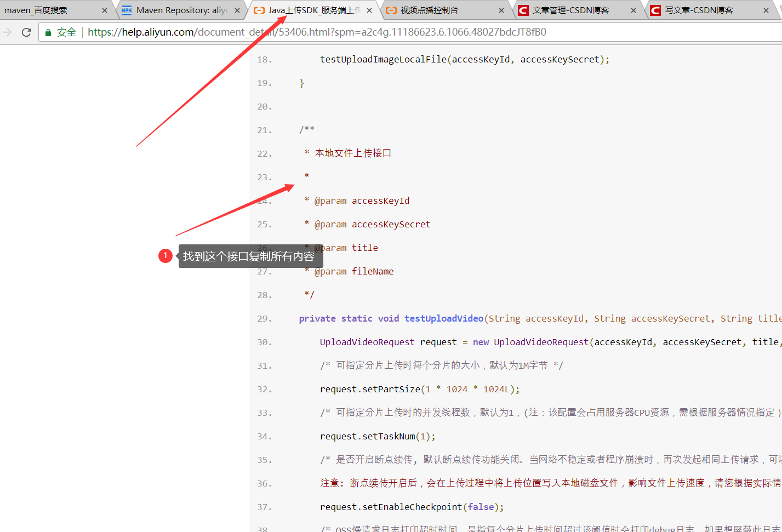Close the Java上传SDK tab
The width and height of the screenshot is (782, 532).
pyautogui.click(x=369, y=10)
